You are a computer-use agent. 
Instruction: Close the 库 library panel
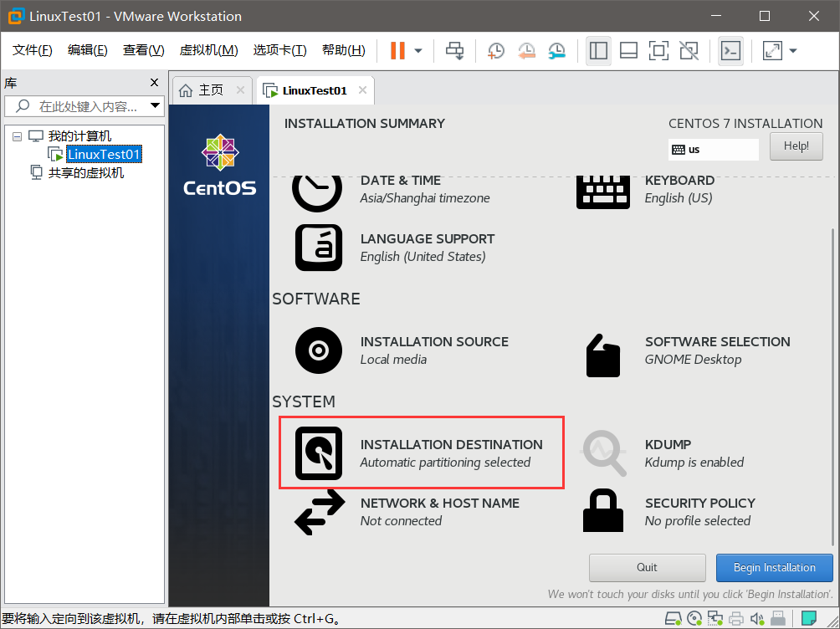[154, 83]
